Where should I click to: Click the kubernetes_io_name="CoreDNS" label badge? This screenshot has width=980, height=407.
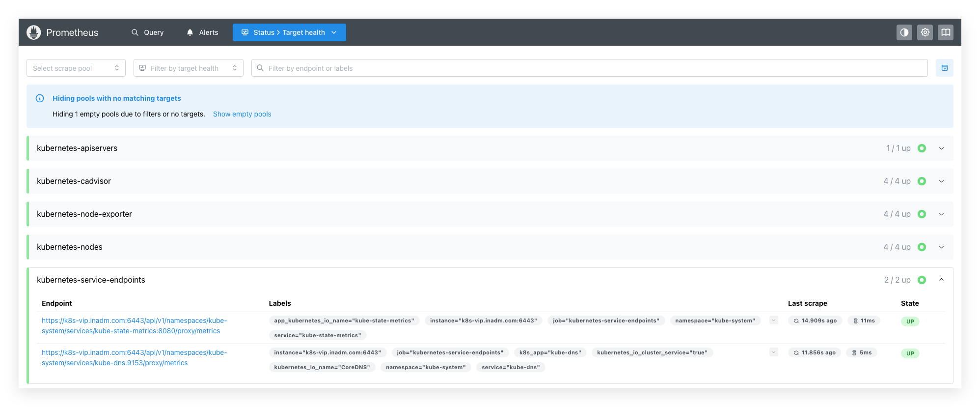(x=322, y=367)
